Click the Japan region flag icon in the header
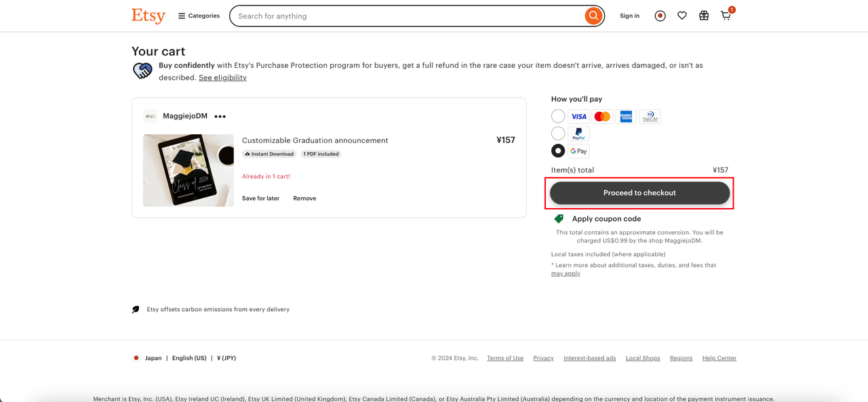The image size is (868, 402). [x=660, y=16]
